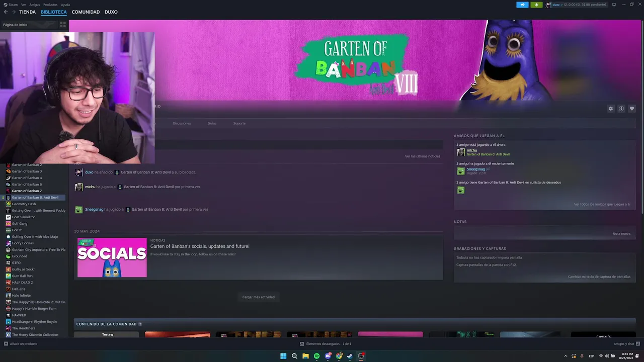Select Goat Simulator in the library list

[x=23, y=217]
